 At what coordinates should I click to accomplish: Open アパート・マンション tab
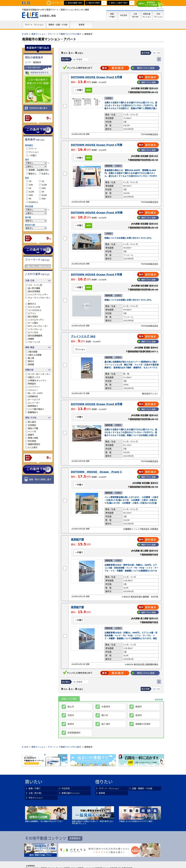(x=34, y=25)
